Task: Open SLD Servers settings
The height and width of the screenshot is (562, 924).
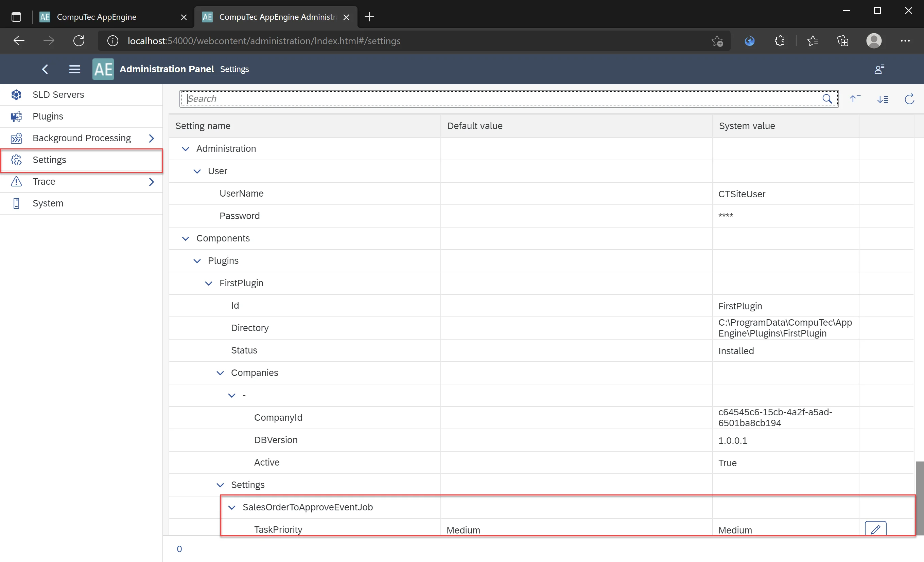Action: (58, 94)
